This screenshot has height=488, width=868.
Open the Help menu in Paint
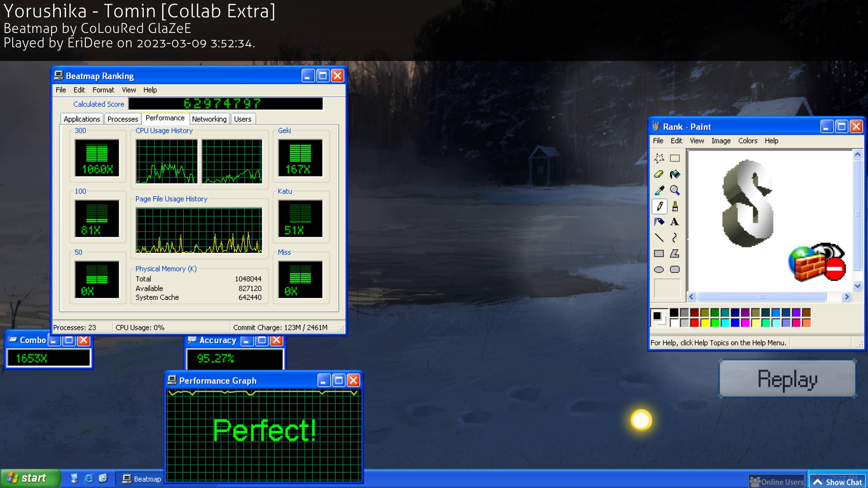click(x=771, y=141)
